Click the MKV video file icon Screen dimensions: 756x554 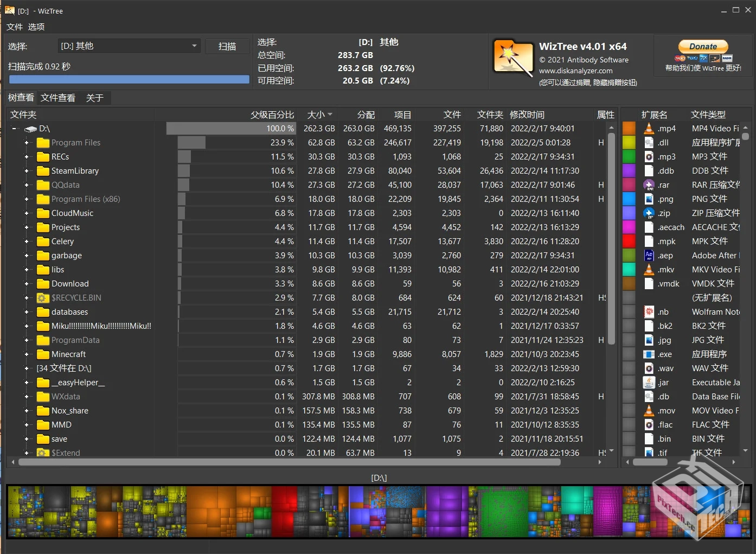(x=649, y=269)
